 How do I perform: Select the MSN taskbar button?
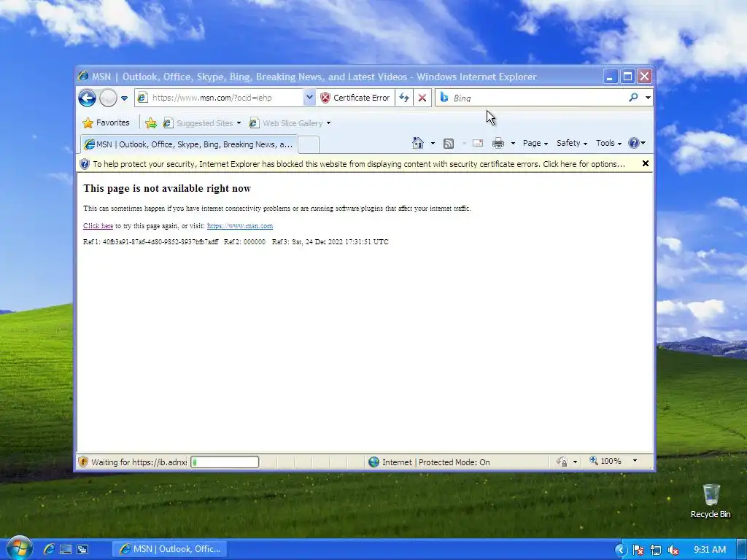[171, 549]
